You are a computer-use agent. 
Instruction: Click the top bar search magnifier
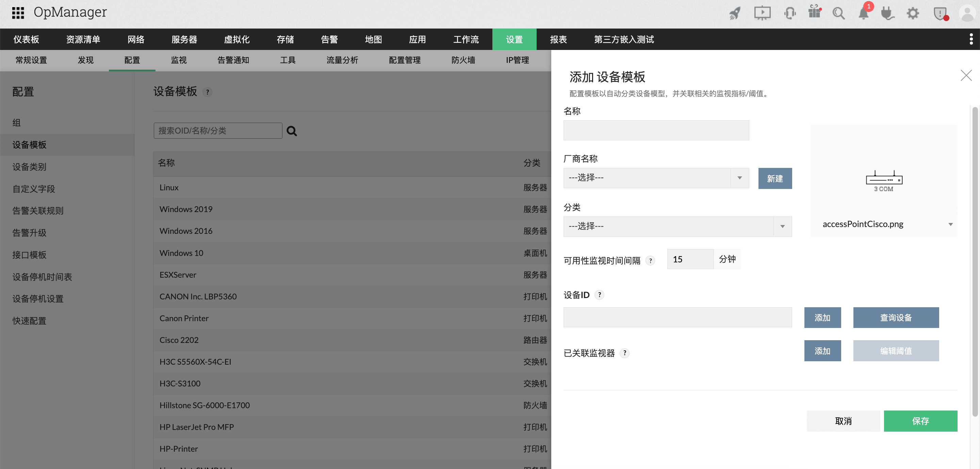[x=838, y=13]
